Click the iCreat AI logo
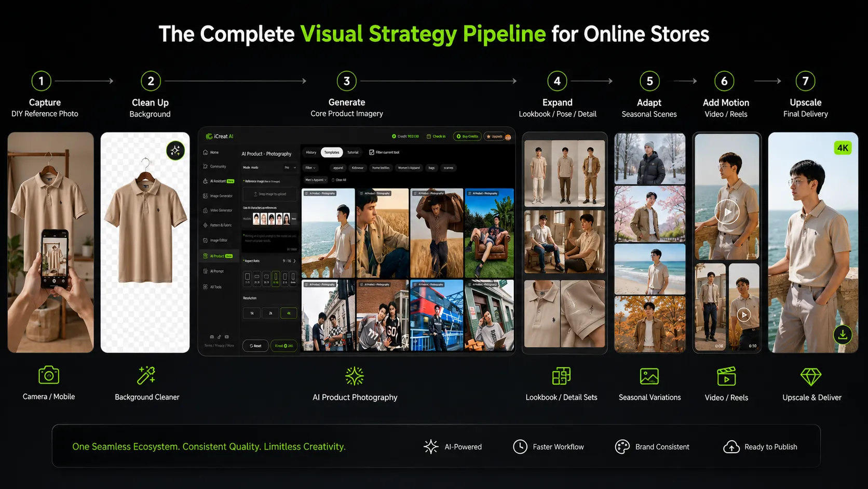 click(x=220, y=136)
